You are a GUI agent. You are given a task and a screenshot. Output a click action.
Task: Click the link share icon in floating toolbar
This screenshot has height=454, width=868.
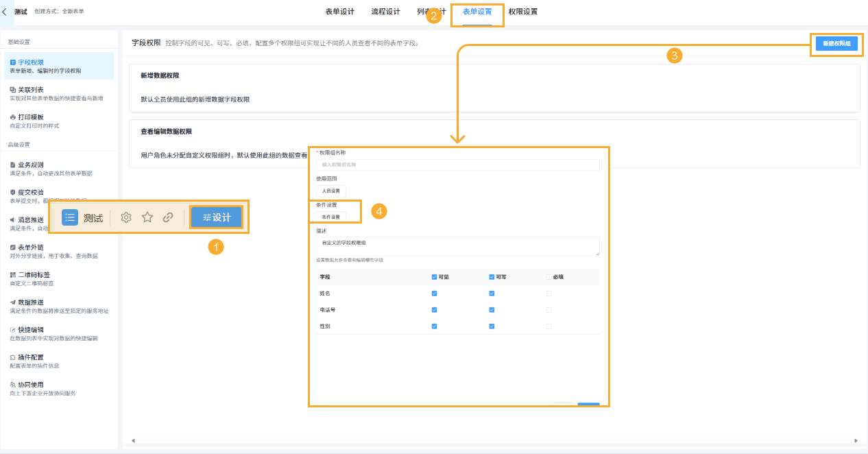click(x=168, y=217)
